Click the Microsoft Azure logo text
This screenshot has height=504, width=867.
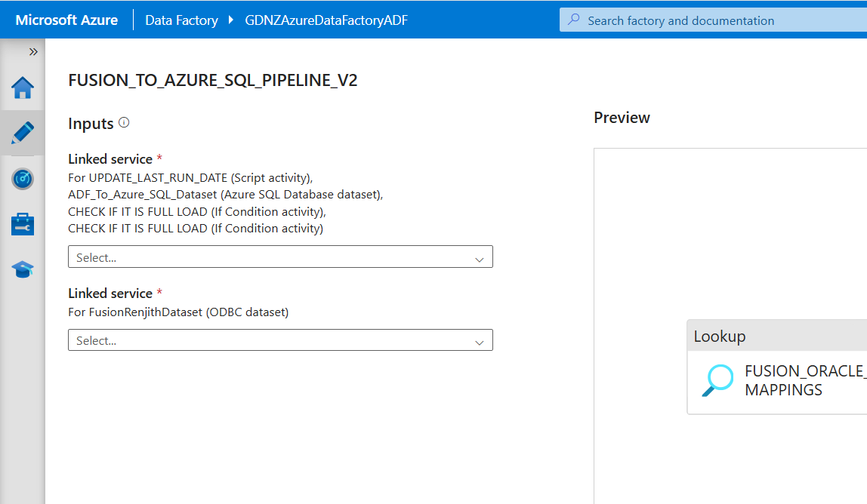(x=66, y=20)
